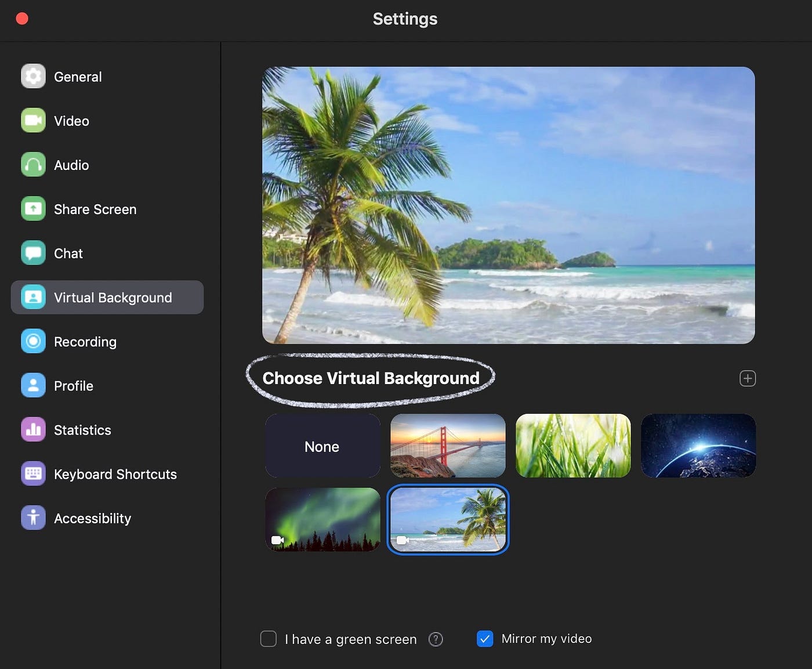Image resolution: width=812 pixels, height=669 pixels.
Task: Enable 'I have a green screen' checkbox
Action: [269, 639]
